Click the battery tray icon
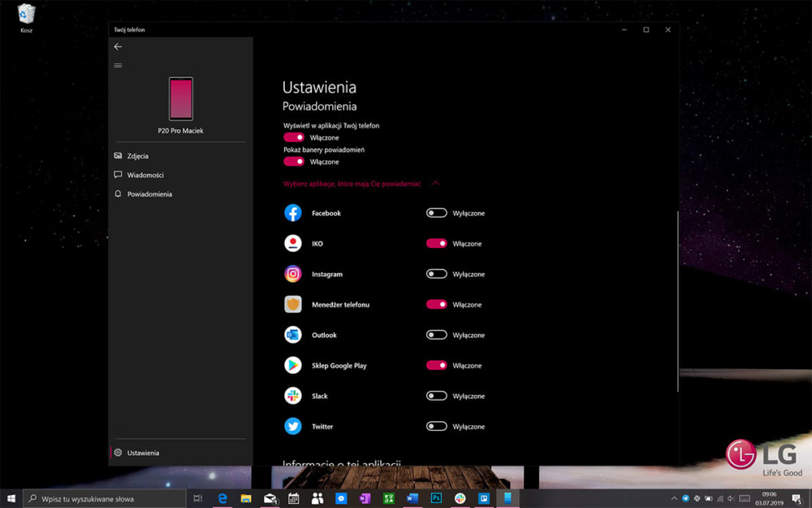The width and height of the screenshot is (812, 508). pyautogui.click(x=708, y=499)
